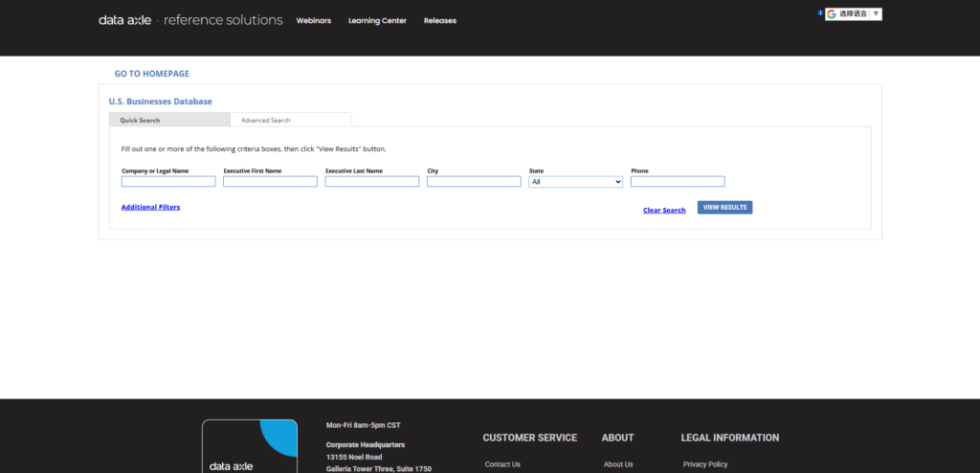Select the Executive Last Name input box
980x473 pixels.
372,182
